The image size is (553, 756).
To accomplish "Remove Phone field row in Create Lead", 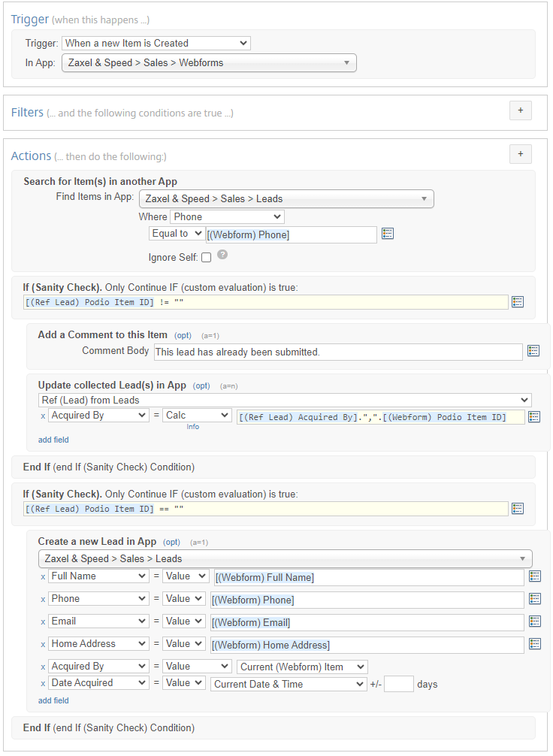I will coord(43,599).
